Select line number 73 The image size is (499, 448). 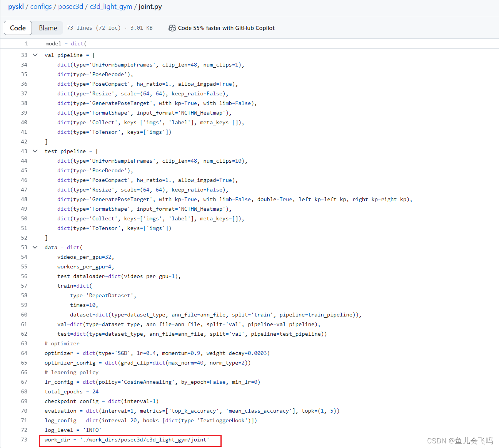(x=24, y=440)
